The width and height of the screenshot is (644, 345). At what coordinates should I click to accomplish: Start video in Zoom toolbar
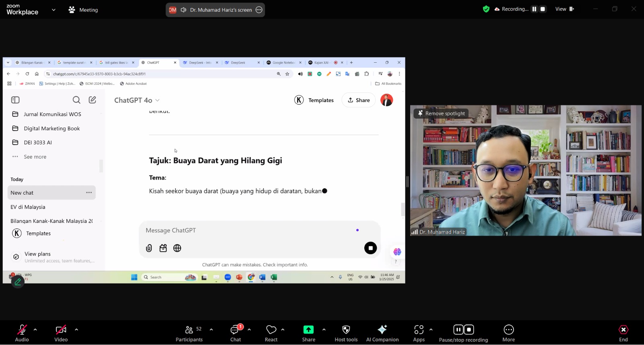61,333
